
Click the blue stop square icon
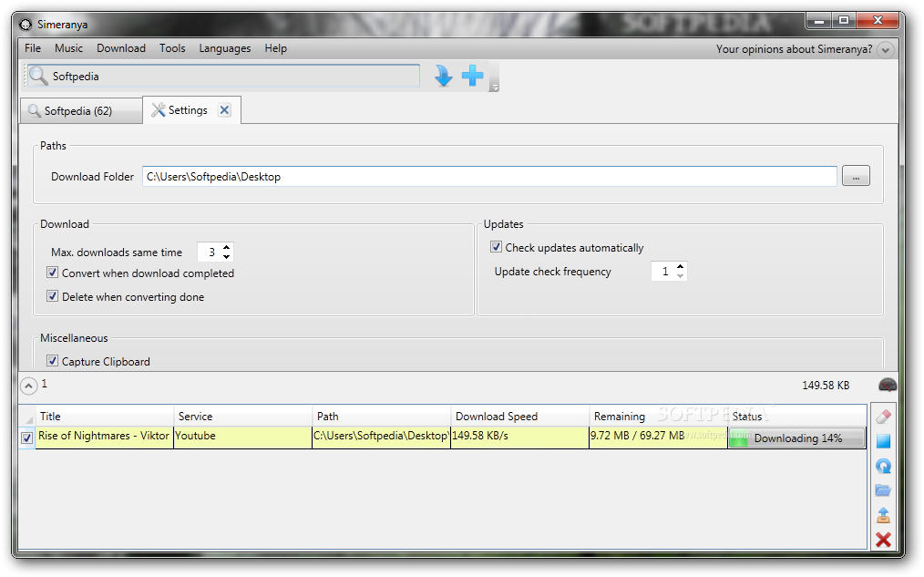[x=883, y=441]
